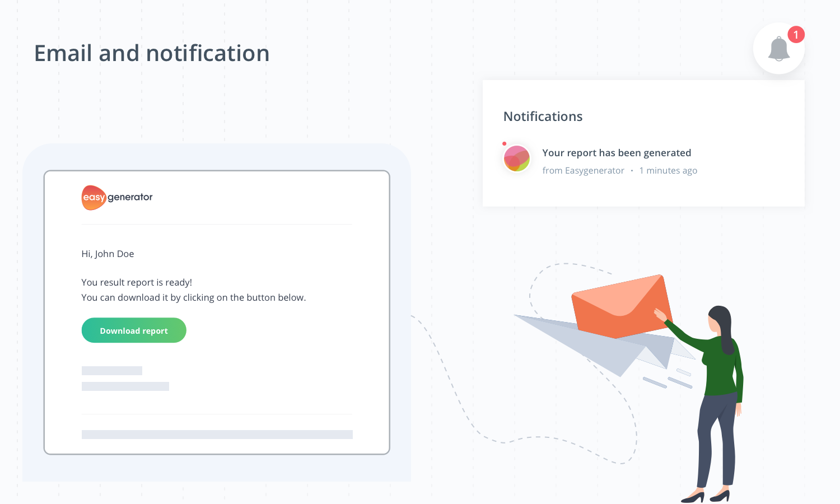Screen dimensions: 840x504
Task: Click the Easygenerator avatar in notifications
Action: (x=516, y=158)
